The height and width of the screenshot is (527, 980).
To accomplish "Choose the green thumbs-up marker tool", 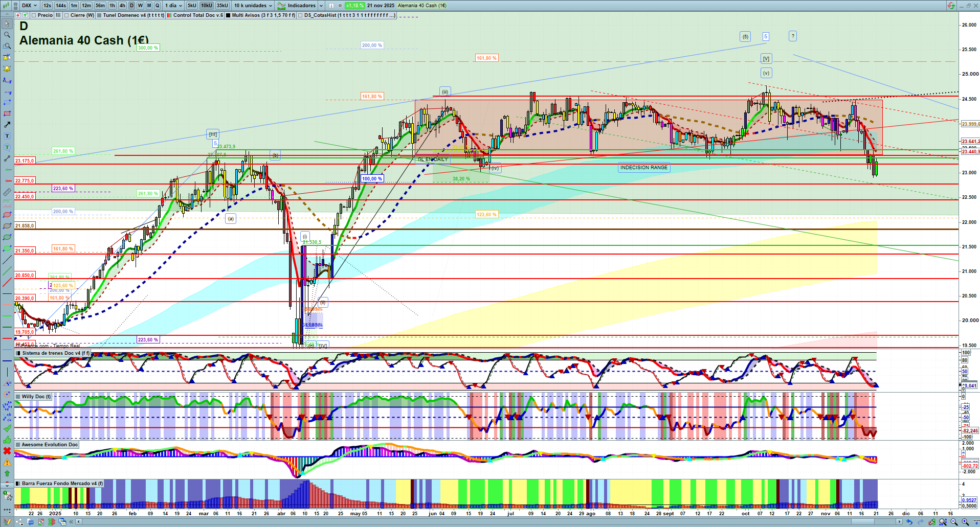I will (x=7, y=440).
